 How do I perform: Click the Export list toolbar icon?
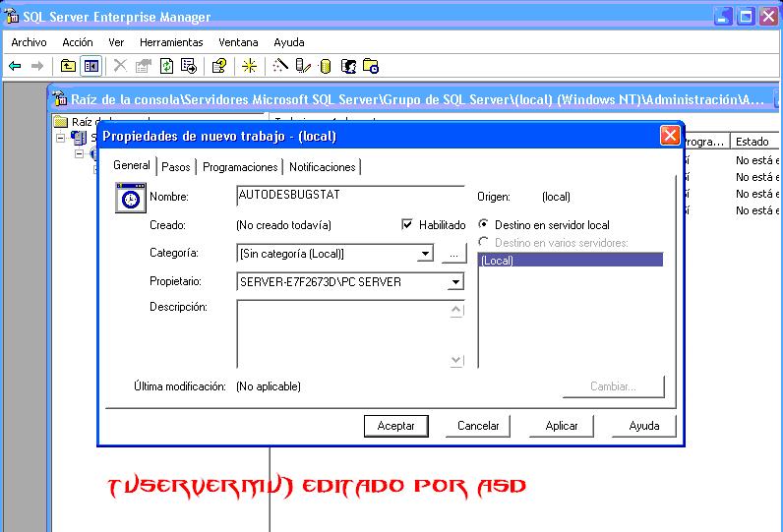coord(189,66)
